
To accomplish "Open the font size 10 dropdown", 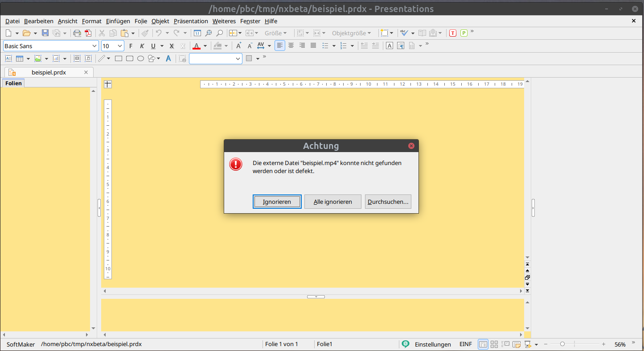I will [120, 46].
